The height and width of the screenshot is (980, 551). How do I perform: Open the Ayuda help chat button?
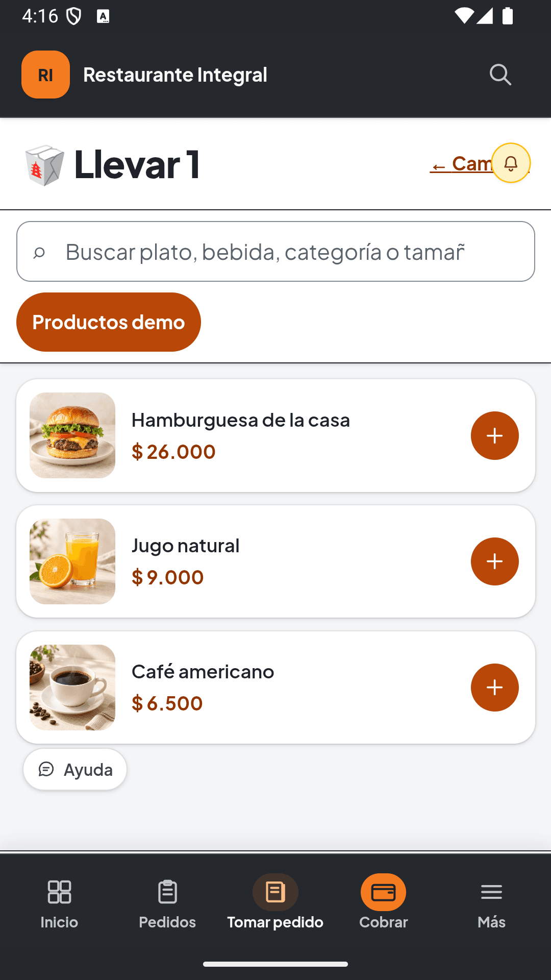75,769
